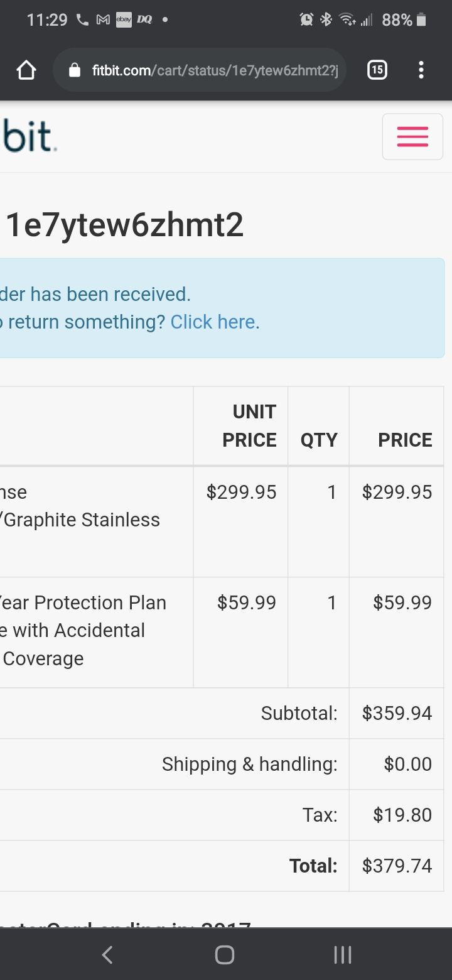The width and height of the screenshot is (452, 980).
Task: Tap the $379.74 order total amount
Action: coord(397,866)
